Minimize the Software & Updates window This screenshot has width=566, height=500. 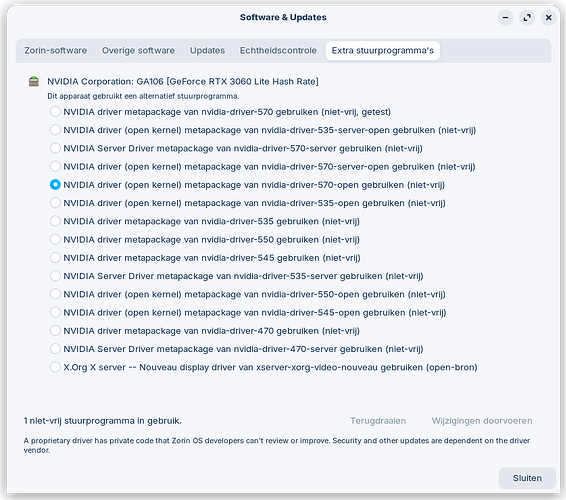pos(505,17)
